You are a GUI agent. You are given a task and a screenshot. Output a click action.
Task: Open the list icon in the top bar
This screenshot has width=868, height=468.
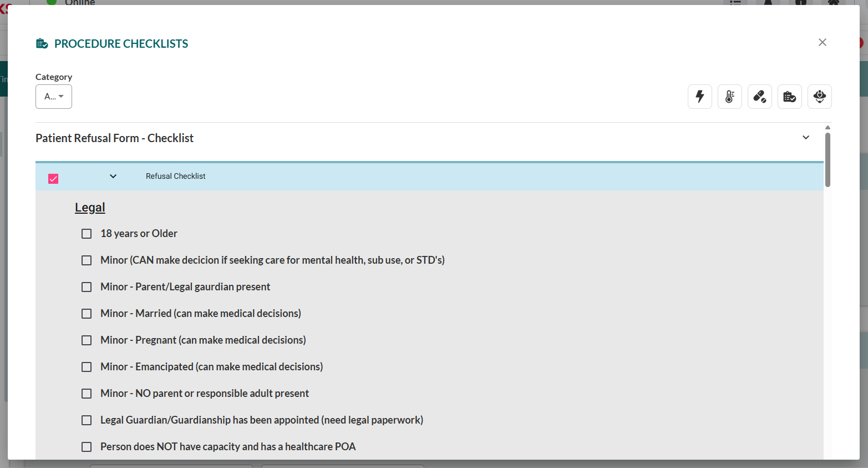734,4
